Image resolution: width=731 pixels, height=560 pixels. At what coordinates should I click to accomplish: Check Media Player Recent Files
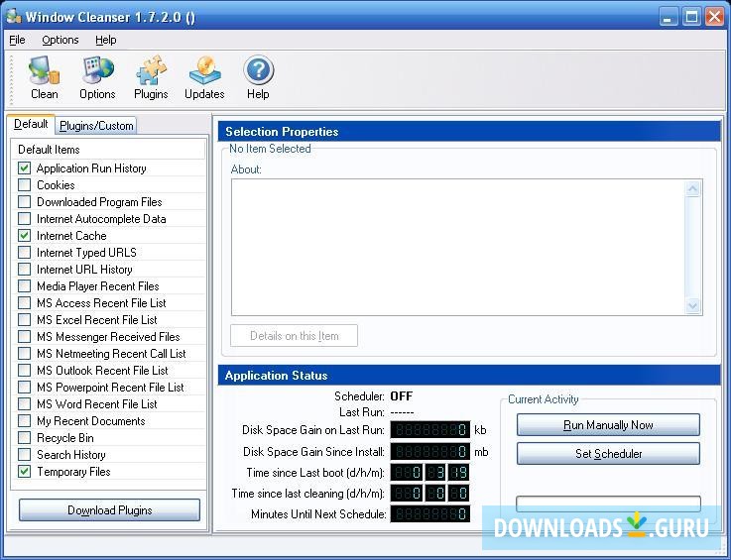point(24,286)
